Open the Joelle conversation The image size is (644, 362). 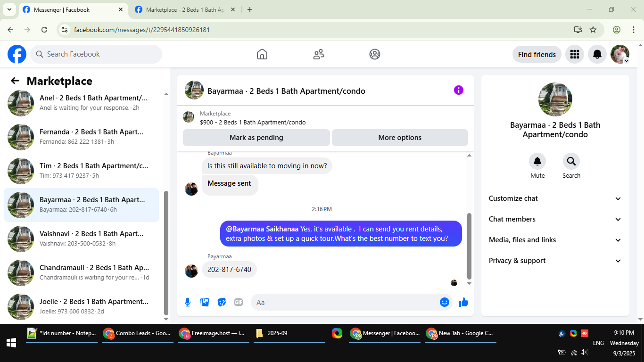coord(81,306)
